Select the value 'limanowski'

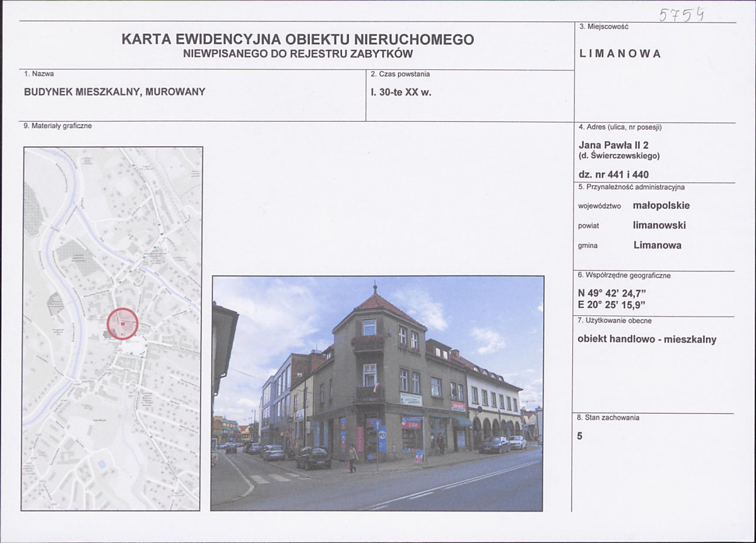[659, 225]
